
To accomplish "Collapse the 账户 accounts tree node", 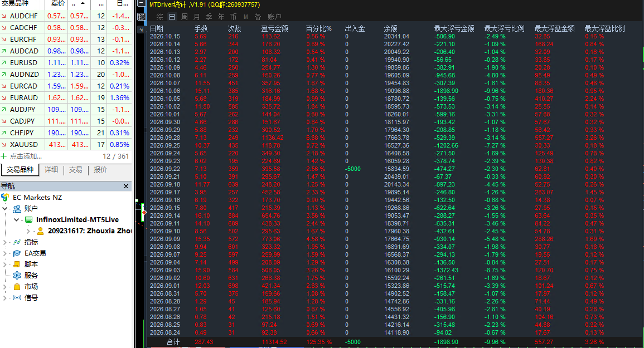I will point(5,208).
